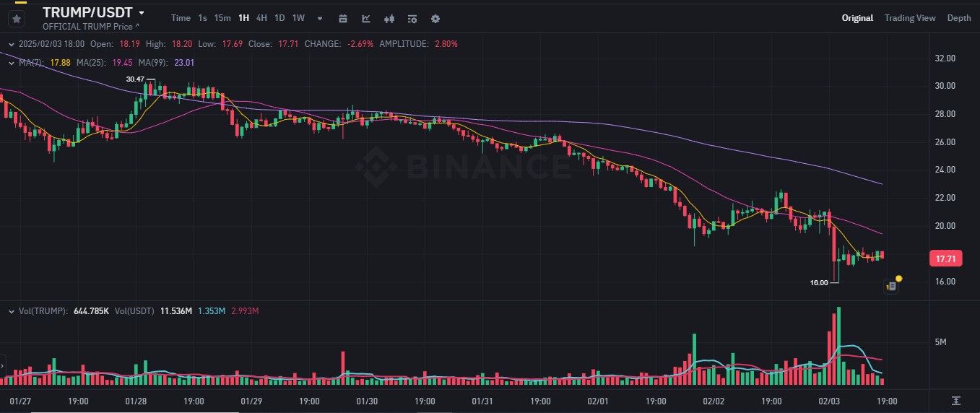Select the 1D interval
This screenshot has width=980, height=413.
279,18
